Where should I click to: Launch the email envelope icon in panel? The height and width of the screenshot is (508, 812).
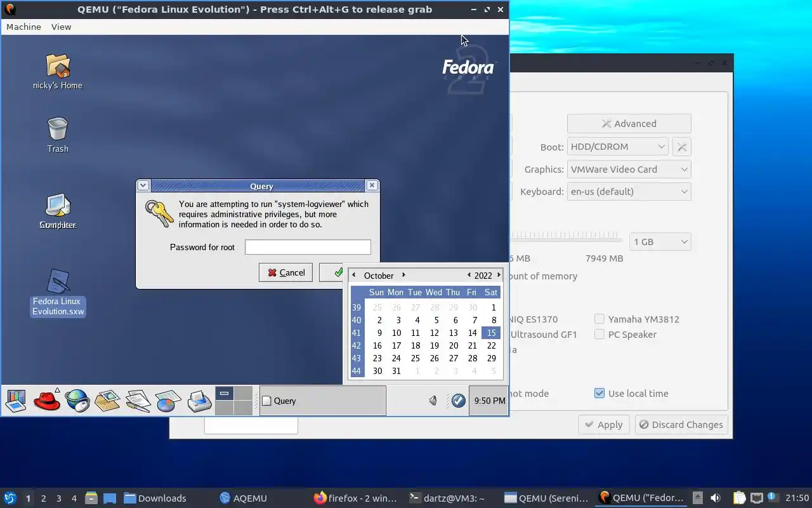107,401
